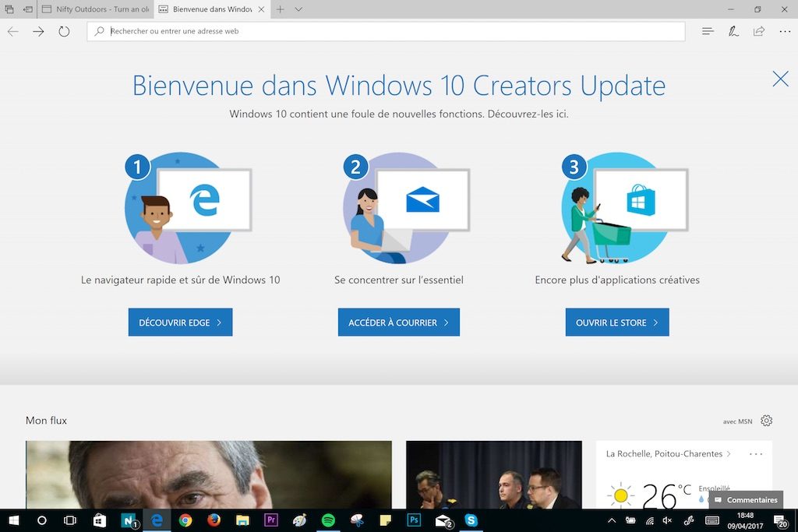Close the Bienvenue dans Windows tab
Image resolution: width=798 pixels, height=532 pixels.
[x=261, y=9]
